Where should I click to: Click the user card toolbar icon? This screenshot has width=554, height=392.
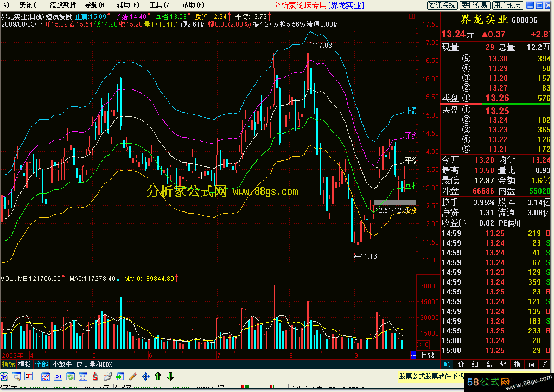[108, 376]
